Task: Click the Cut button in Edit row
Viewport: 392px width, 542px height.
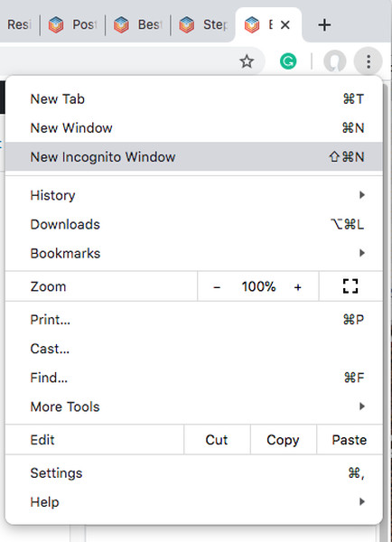Action: 217,440
